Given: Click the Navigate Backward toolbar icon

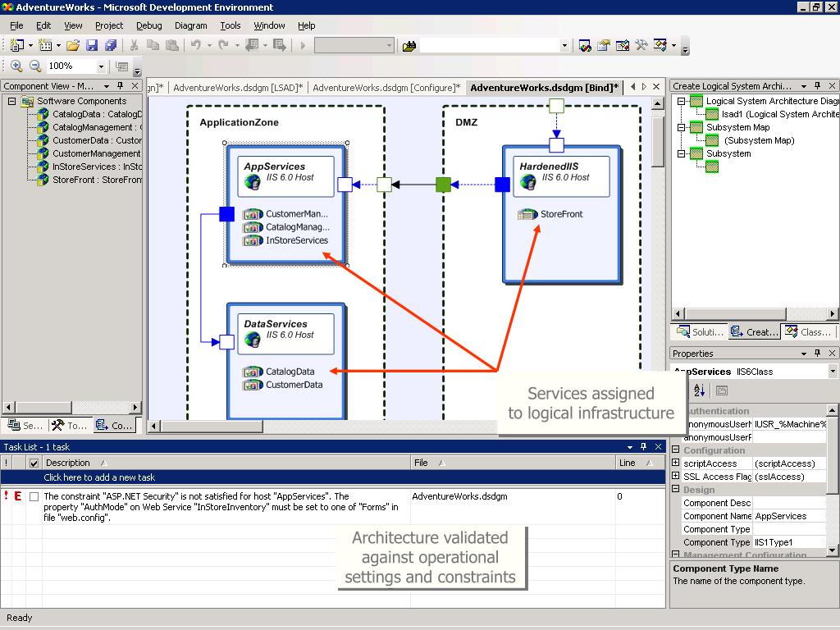Looking at the screenshot, I should point(252,46).
